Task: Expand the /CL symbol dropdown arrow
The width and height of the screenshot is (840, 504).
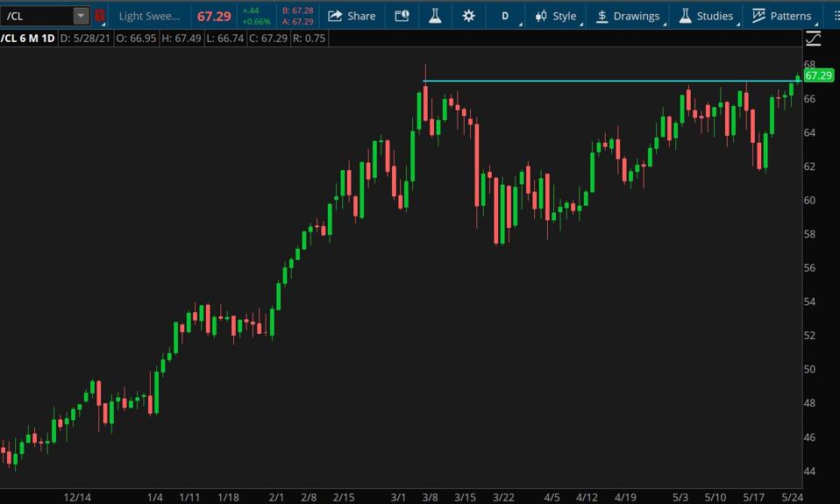Action: pyautogui.click(x=81, y=16)
